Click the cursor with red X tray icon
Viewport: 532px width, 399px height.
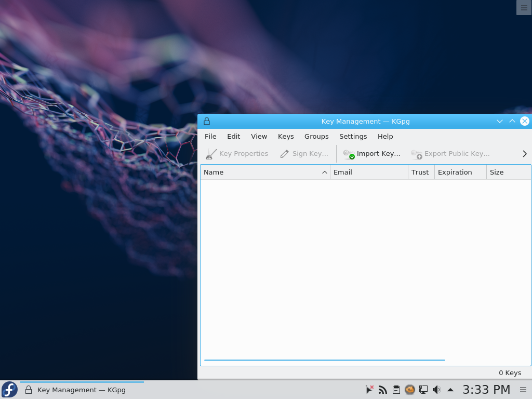pos(369,390)
